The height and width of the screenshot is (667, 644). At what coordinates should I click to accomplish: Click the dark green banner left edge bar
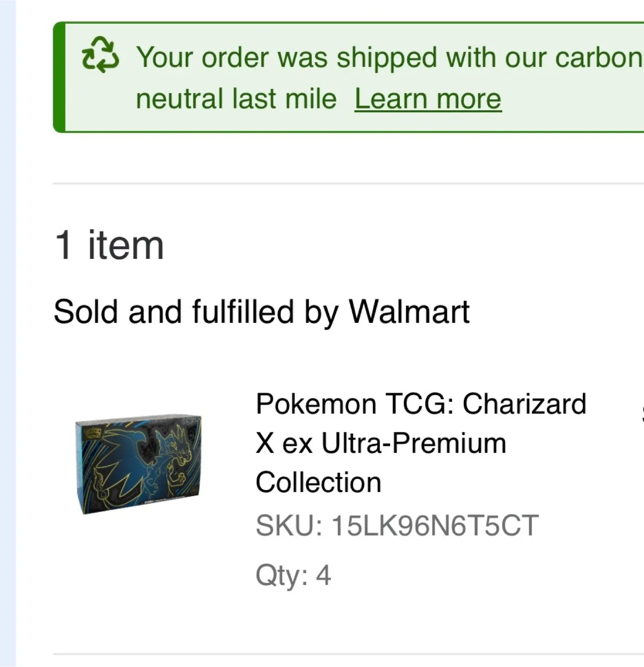(x=59, y=77)
